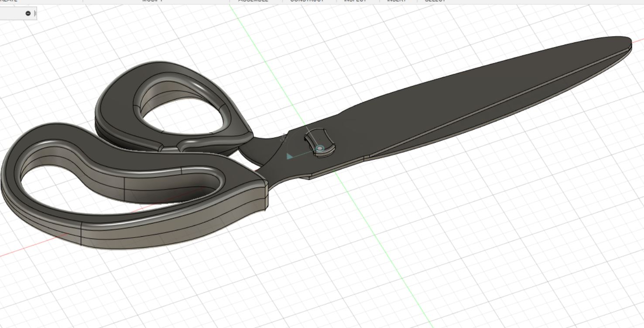
Task: Open the SELECT menu
Action: [x=435, y=1]
